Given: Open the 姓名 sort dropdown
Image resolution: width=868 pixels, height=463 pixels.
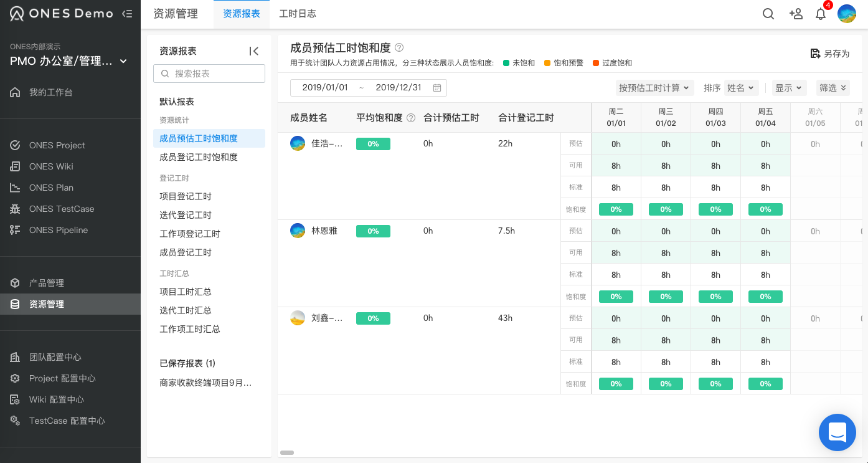Looking at the screenshot, I should pyautogui.click(x=741, y=88).
